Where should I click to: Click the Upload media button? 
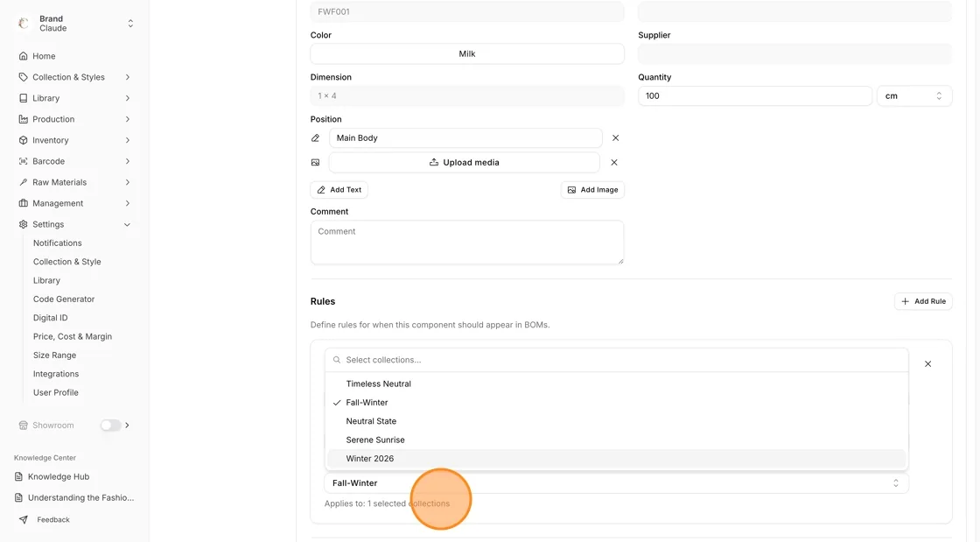[465, 163]
